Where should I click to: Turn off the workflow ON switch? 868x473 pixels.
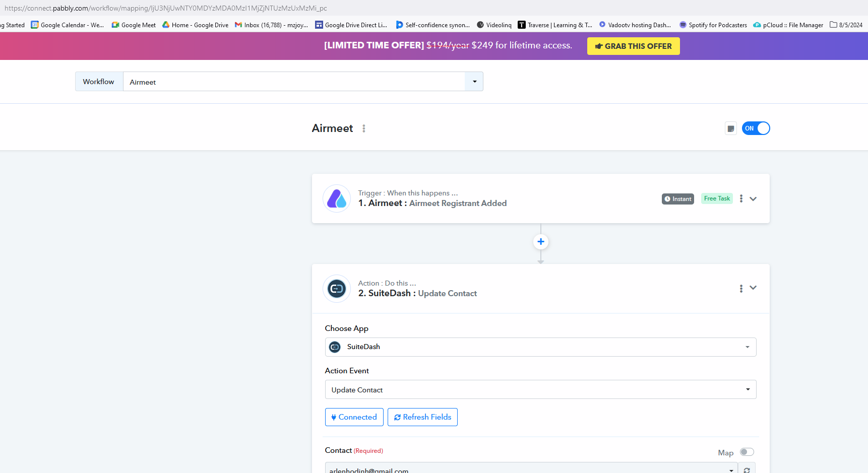point(756,128)
